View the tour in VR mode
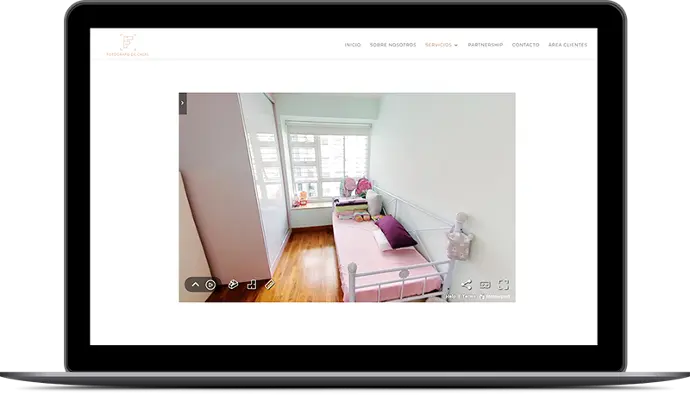This screenshot has width=690, height=395. [x=485, y=285]
